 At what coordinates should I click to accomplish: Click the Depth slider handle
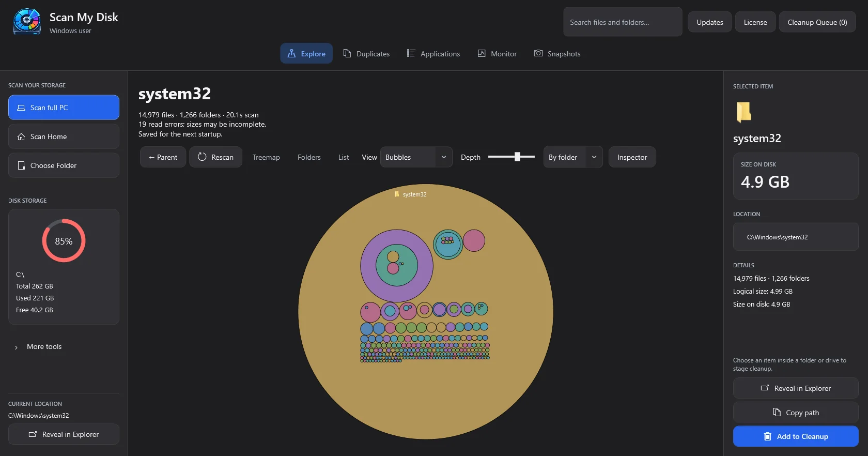click(x=517, y=157)
